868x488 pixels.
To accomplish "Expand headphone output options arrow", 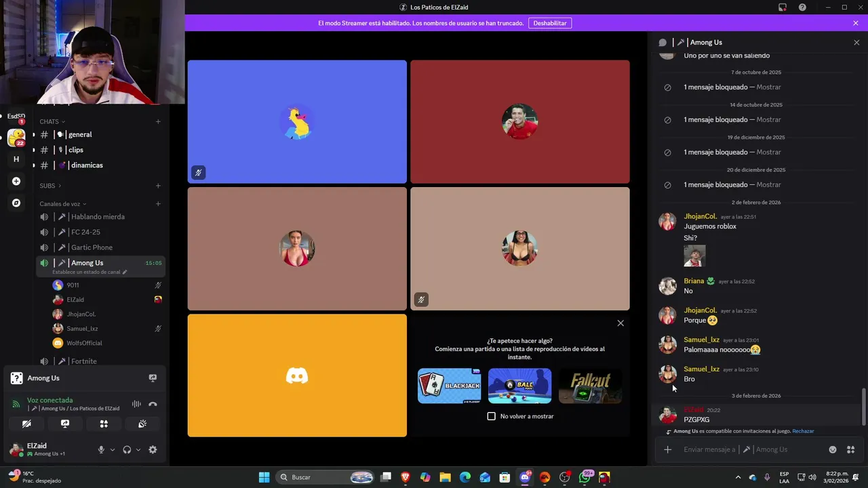I will pos(138,449).
